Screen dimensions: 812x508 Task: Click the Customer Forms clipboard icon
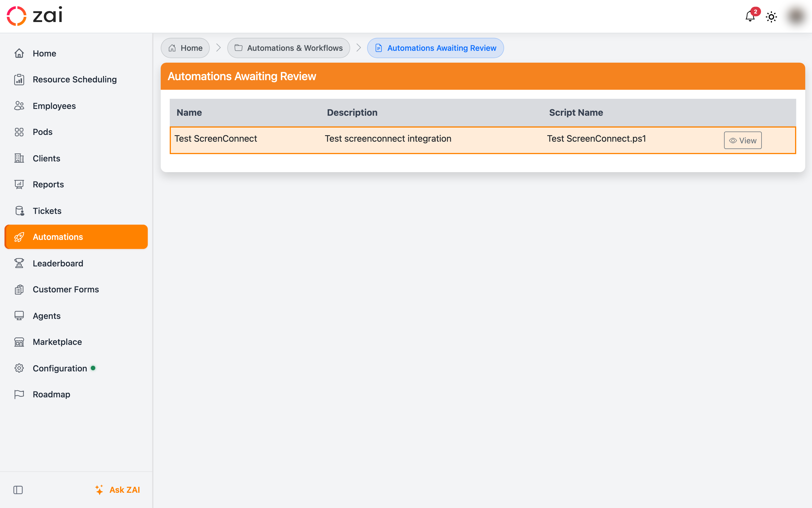point(19,290)
